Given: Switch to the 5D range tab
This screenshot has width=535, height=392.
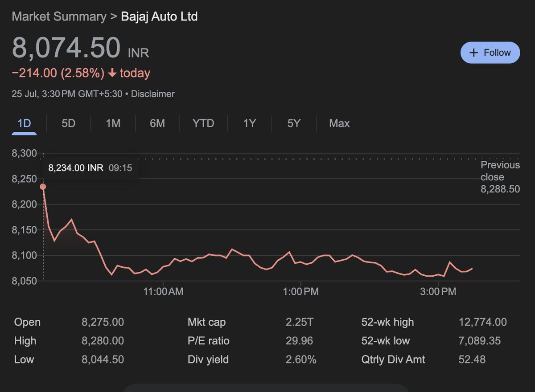Looking at the screenshot, I should (68, 123).
